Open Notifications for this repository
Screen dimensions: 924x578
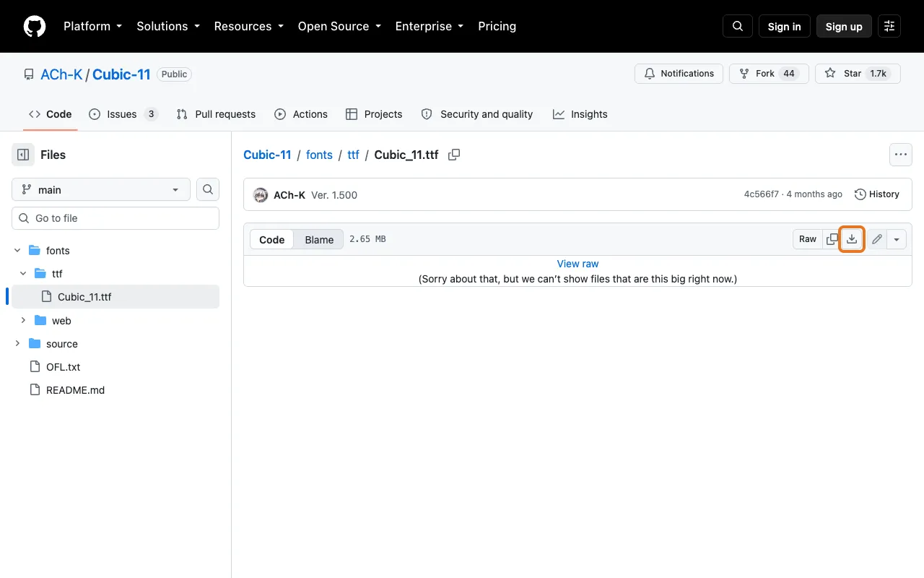tap(679, 74)
